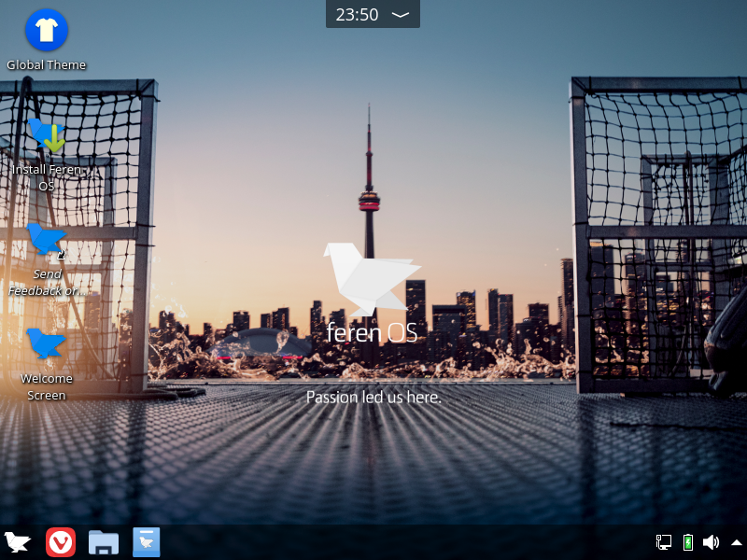Launch the Install Feren OS shortcut

click(46, 135)
